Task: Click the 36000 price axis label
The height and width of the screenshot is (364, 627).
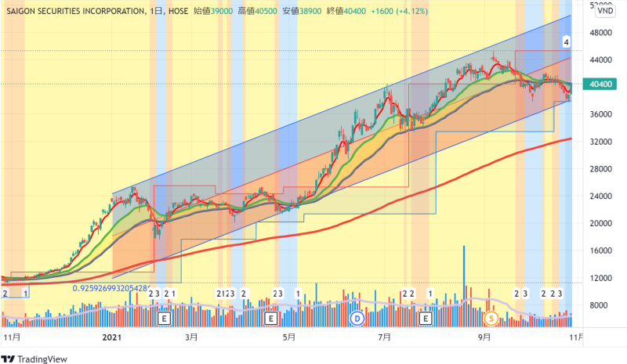Action: click(600, 114)
